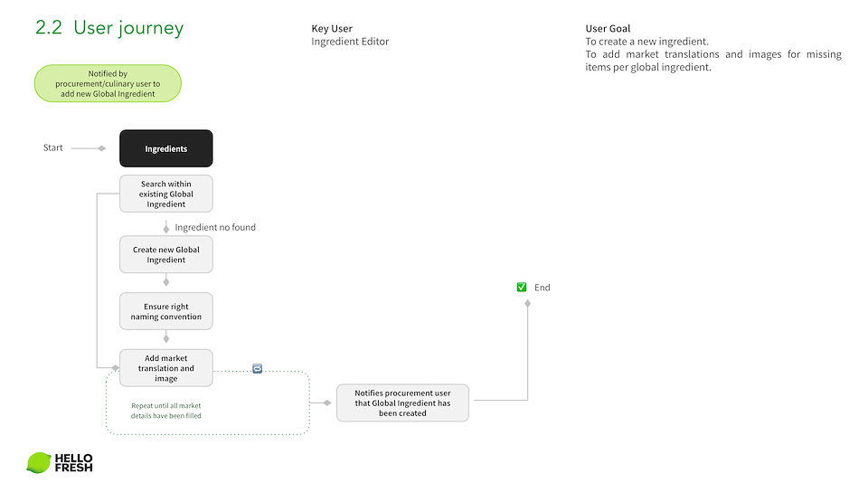Click the Key User heading
Screen dimensions: 868x483
pyautogui.click(x=332, y=29)
